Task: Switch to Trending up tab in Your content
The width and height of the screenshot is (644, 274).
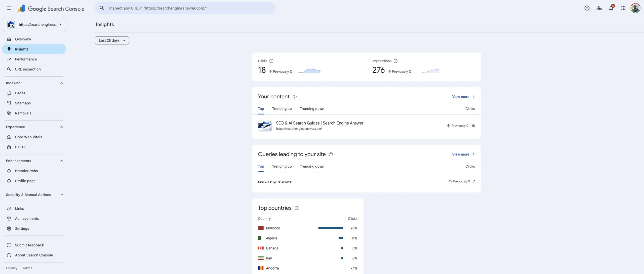Action: 282,109
